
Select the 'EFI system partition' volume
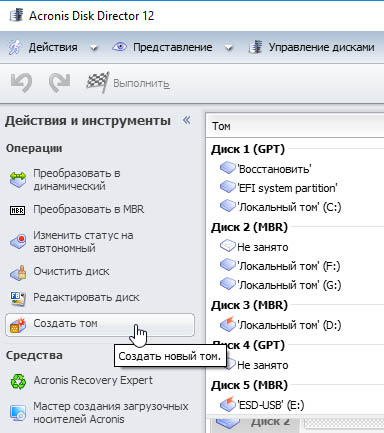click(x=287, y=188)
